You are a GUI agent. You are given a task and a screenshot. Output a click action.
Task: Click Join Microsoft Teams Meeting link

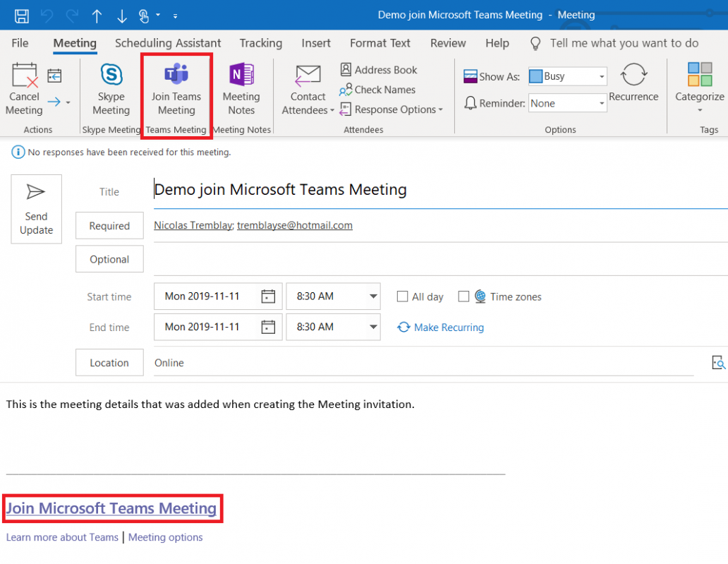[x=111, y=508]
